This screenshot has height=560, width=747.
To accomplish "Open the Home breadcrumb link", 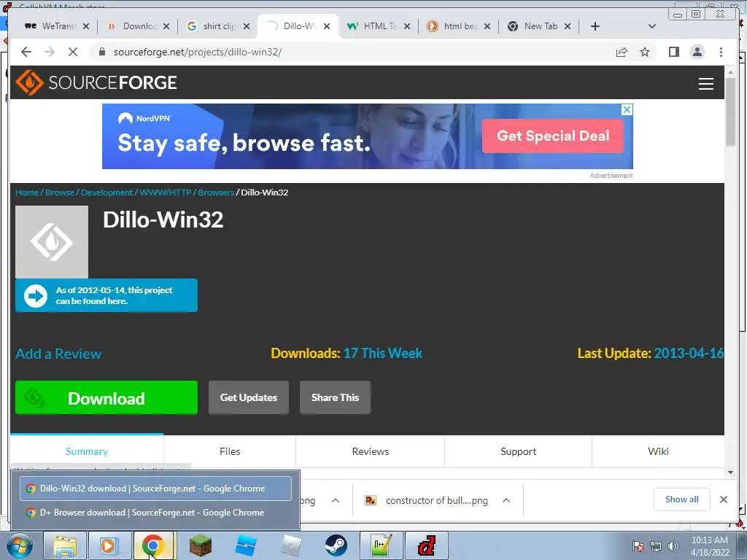I will tap(27, 192).
